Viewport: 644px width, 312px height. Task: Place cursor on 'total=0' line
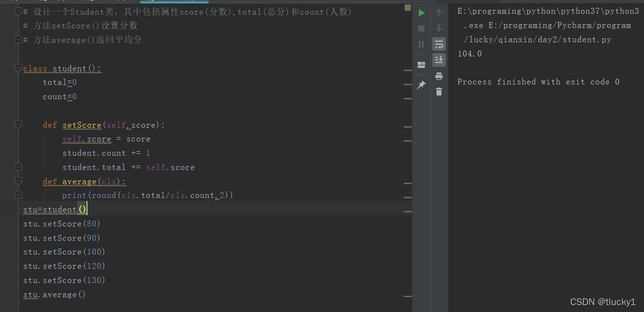pos(59,83)
